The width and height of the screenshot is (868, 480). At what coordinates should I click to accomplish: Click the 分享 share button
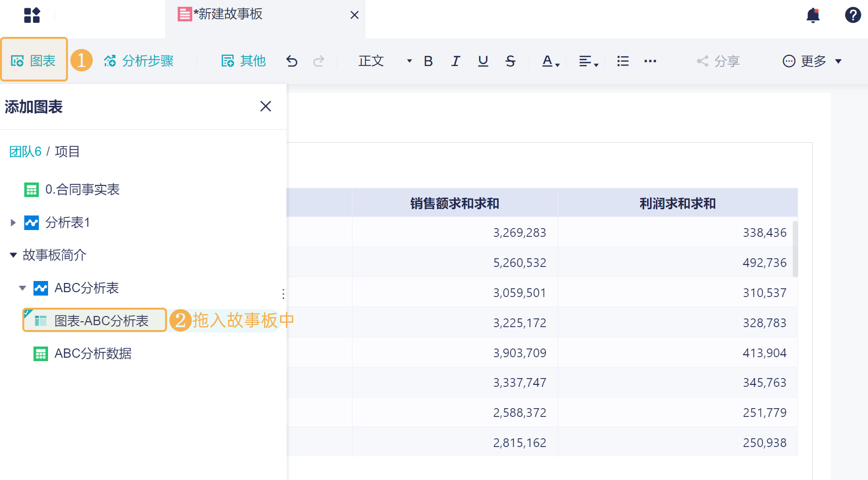(718, 61)
